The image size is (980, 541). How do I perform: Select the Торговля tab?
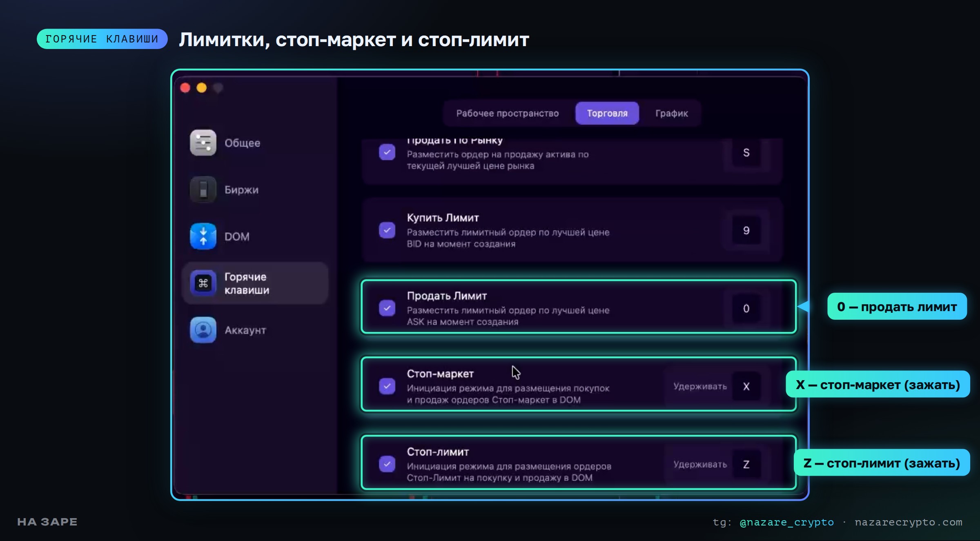(x=607, y=114)
